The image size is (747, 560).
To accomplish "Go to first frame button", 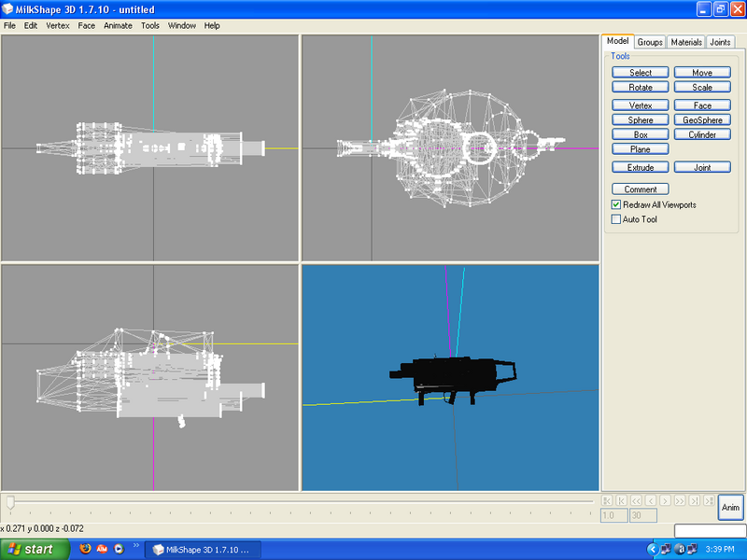I will tap(621, 500).
